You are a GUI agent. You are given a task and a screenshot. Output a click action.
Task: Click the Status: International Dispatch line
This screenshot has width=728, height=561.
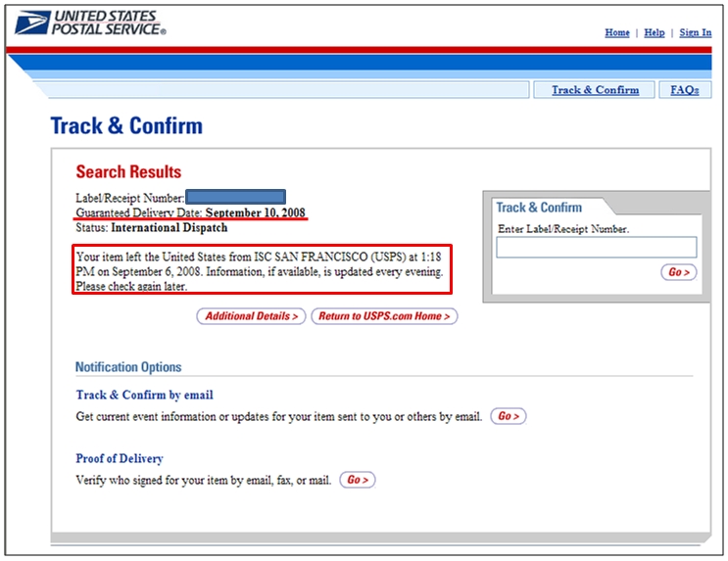(151, 227)
